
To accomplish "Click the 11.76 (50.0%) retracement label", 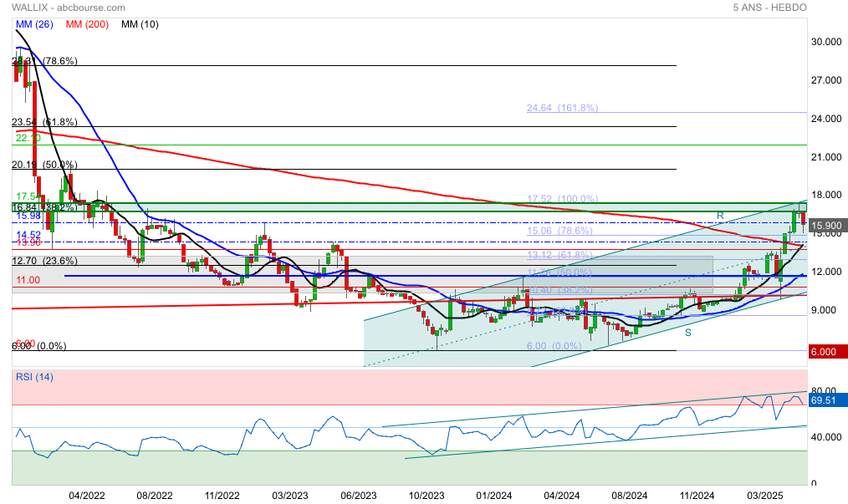I will click(559, 272).
